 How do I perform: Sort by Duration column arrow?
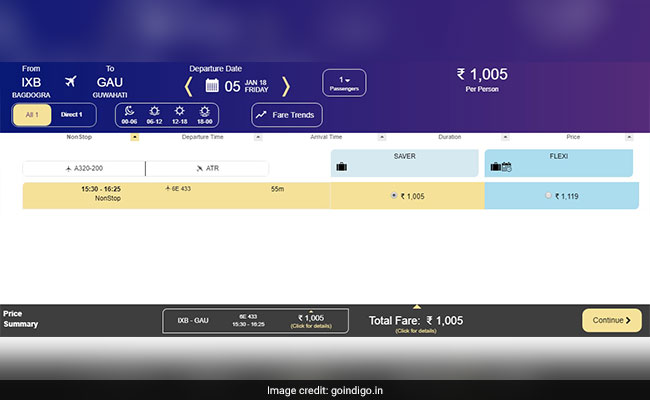(505, 137)
